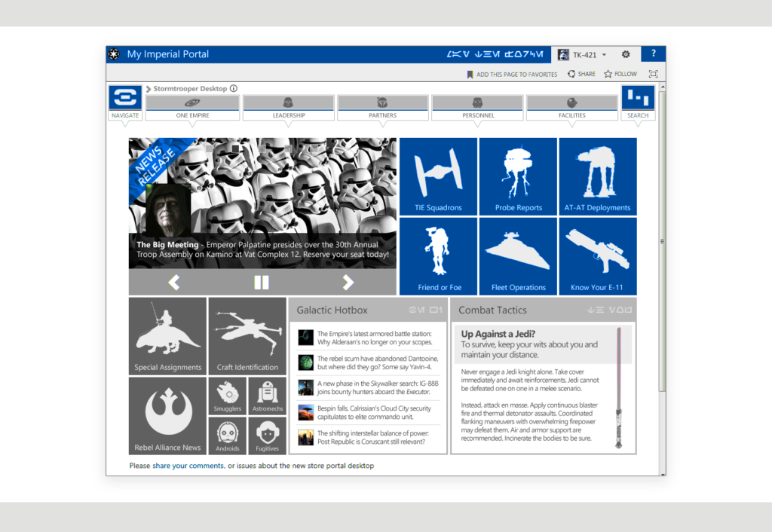
Task: Open the settings gear icon
Action: pyautogui.click(x=626, y=54)
